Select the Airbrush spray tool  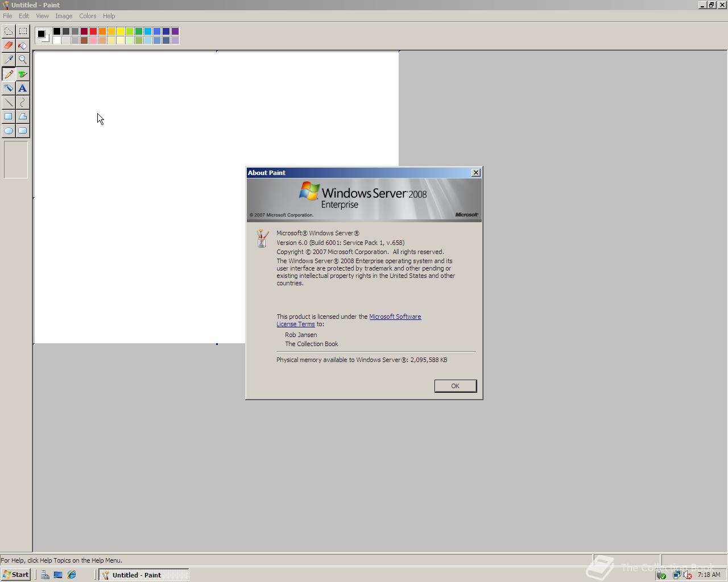coord(9,88)
